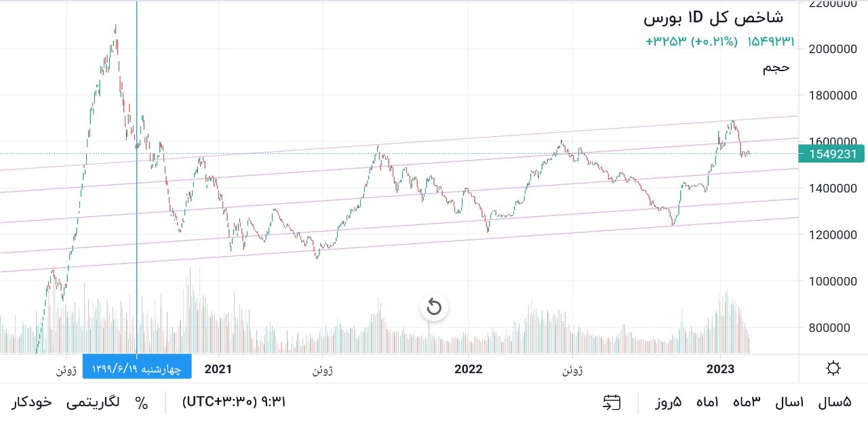Click the highlighted blue date label on time axis
Viewport: 868px width, 422px height.
pos(137,368)
